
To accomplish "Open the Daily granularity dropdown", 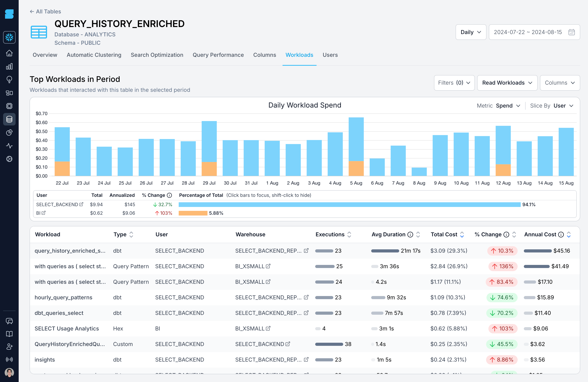I will click(471, 32).
